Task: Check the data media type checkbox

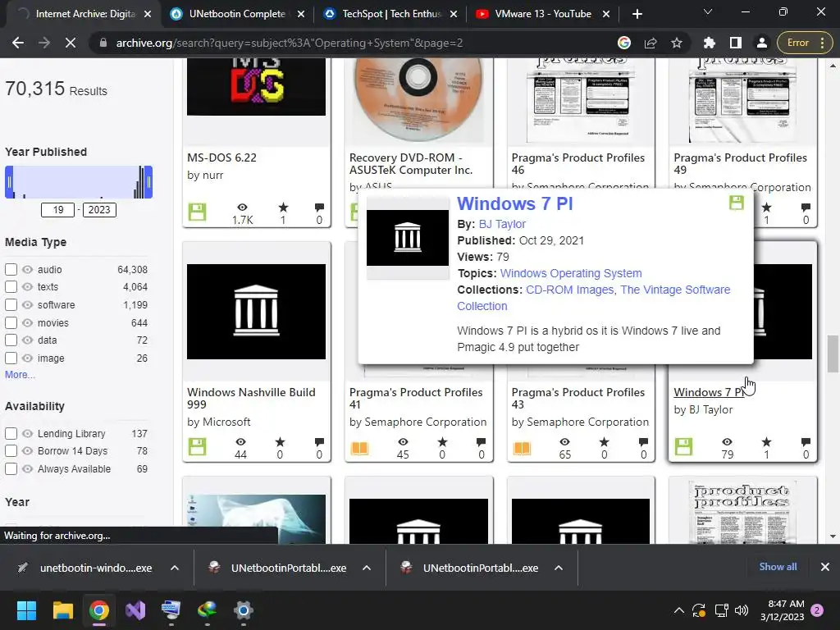Action: click(11, 340)
